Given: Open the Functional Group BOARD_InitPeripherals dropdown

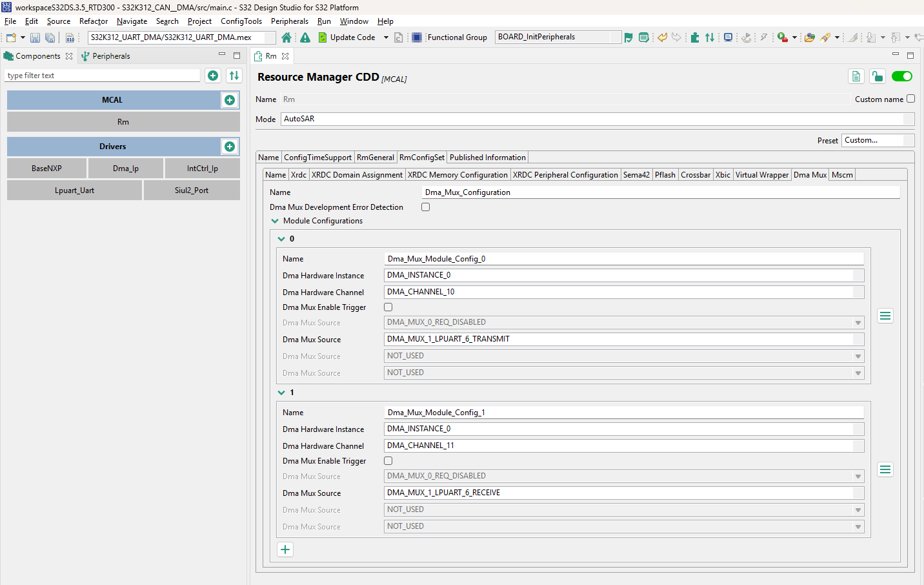Looking at the screenshot, I should pyautogui.click(x=558, y=37).
